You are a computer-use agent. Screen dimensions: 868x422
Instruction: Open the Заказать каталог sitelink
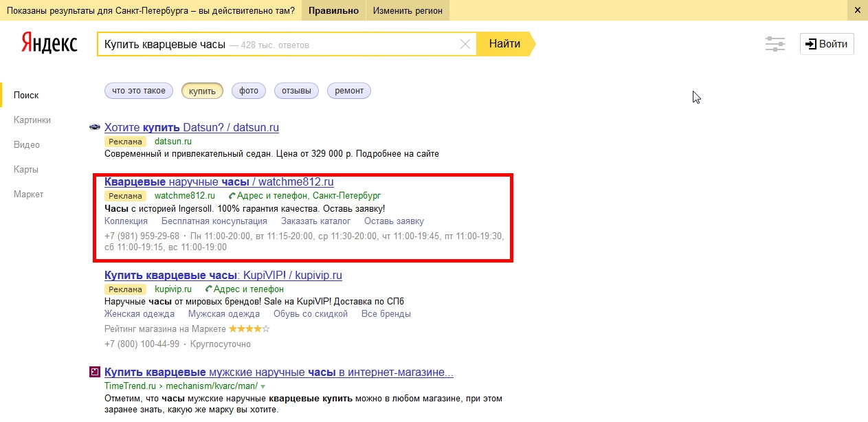pyautogui.click(x=316, y=221)
